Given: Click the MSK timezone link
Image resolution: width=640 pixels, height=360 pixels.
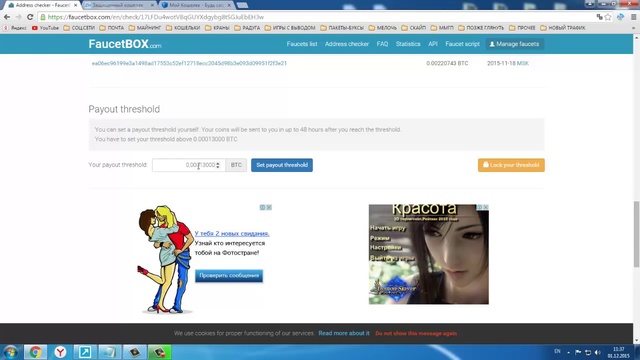Looking at the screenshot, I should click(x=522, y=63).
